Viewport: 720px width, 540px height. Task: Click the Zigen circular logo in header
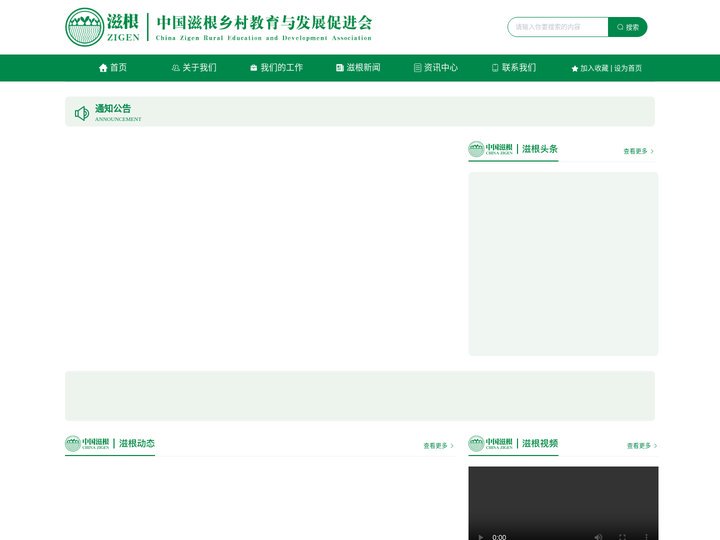point(84,27)
